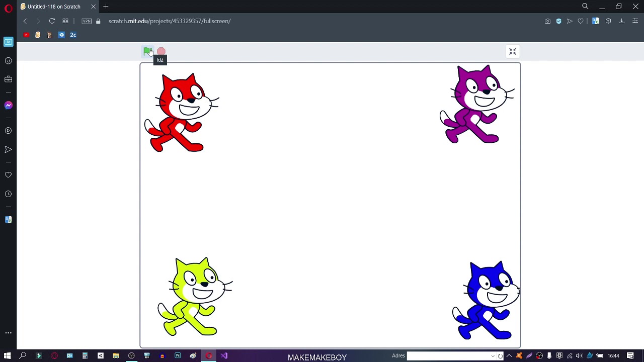Open Opera Flow send icon in address bar
Screen dimensions: 644x362
pos(570,21)
